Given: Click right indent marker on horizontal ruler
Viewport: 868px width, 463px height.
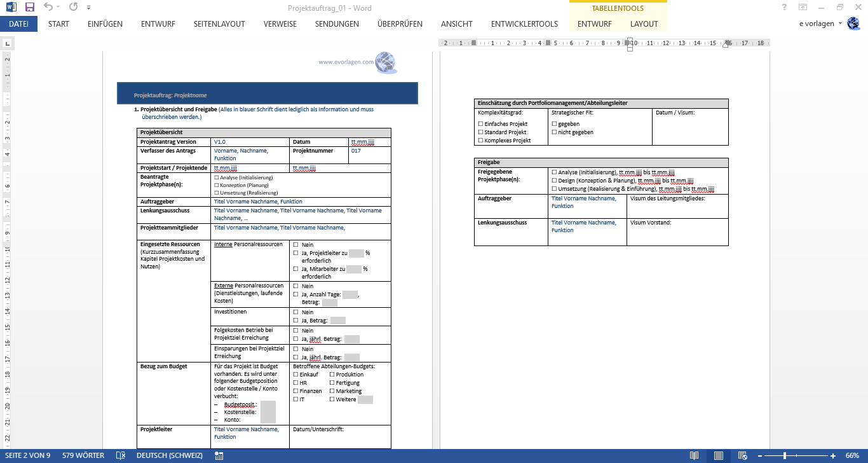Looking at the screenshot, I should (x=727, y=45).
